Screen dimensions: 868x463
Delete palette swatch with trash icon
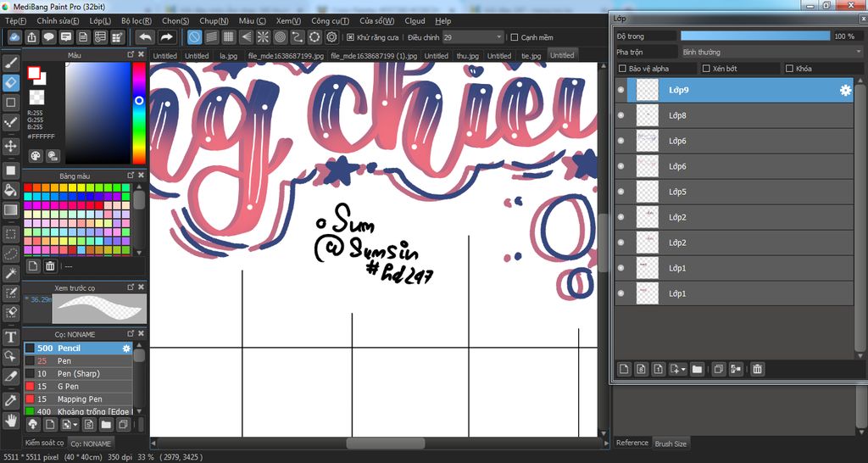pos(50,266)
